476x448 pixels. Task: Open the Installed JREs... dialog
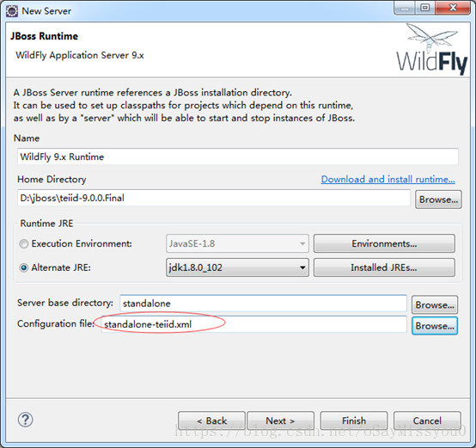pyautogui.click(x=384, y=267)
